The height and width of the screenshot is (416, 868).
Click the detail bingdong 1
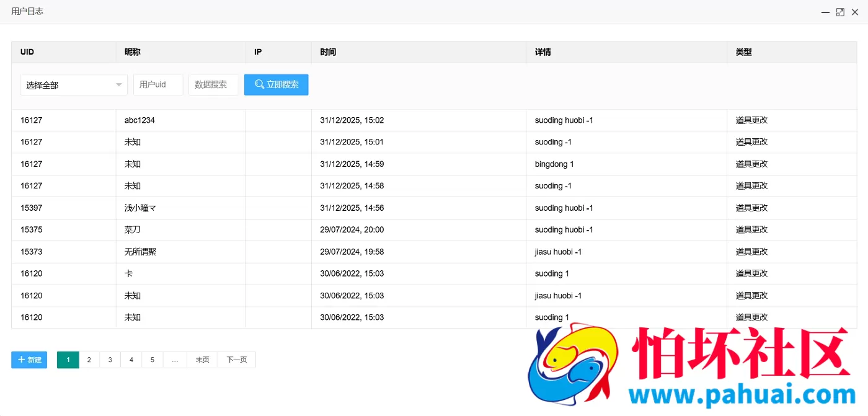coord(554,164)
